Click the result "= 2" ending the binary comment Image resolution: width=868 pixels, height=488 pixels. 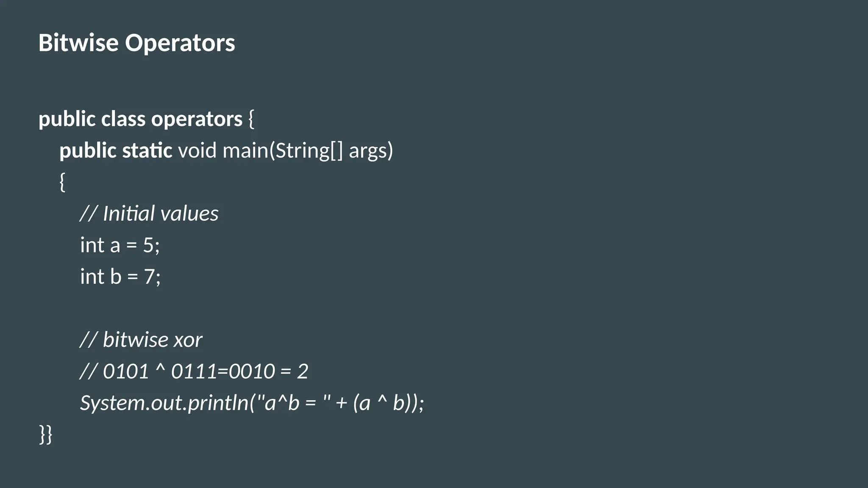coord(294,372)
